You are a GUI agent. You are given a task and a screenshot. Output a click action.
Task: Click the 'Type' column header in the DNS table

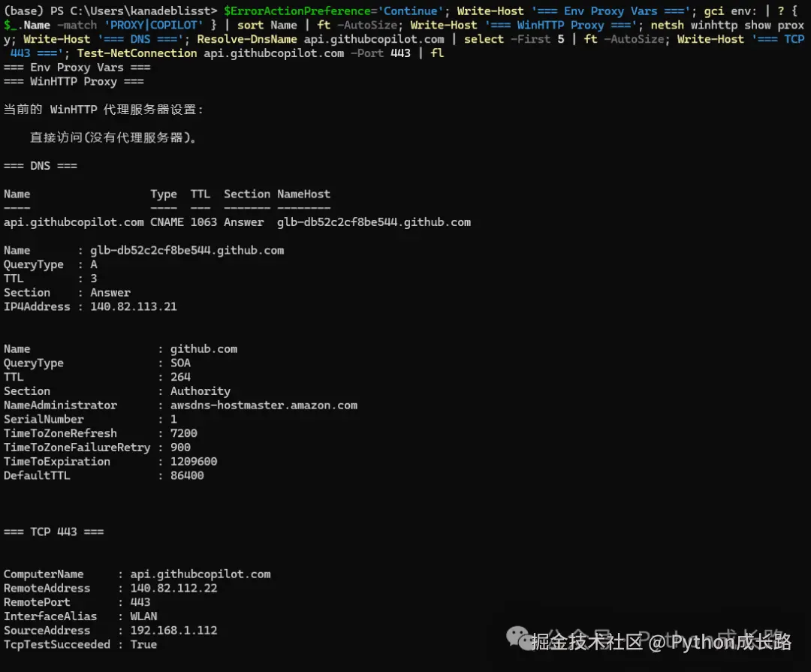[164, 194]
